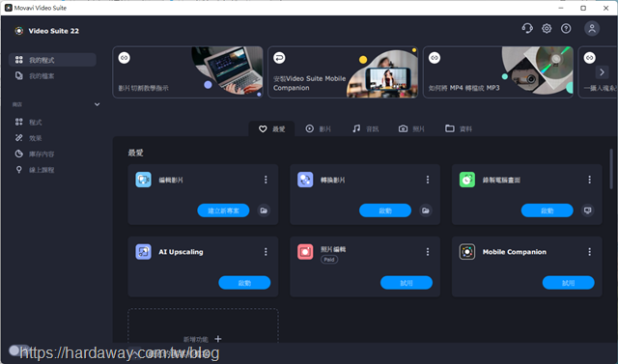Open more options for 照片編輯
Viewport: 618px width, 364px height.
point(428,252)
